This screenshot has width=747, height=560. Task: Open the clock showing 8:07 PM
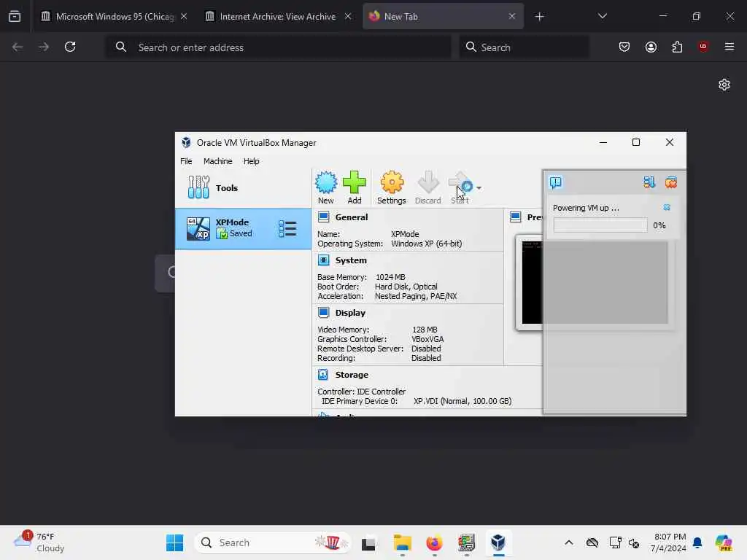pyautogui.click(x=668, y=542)
